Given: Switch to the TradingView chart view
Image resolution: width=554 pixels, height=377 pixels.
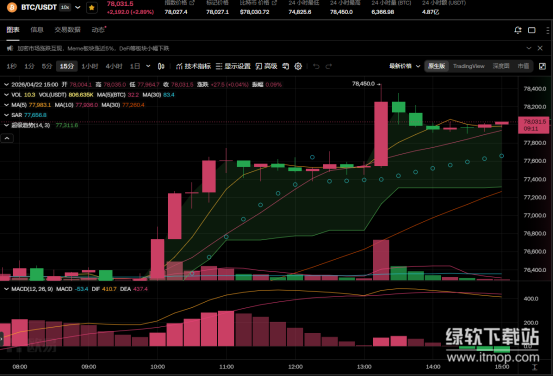Looking at the screenshot, I should 469,66.
